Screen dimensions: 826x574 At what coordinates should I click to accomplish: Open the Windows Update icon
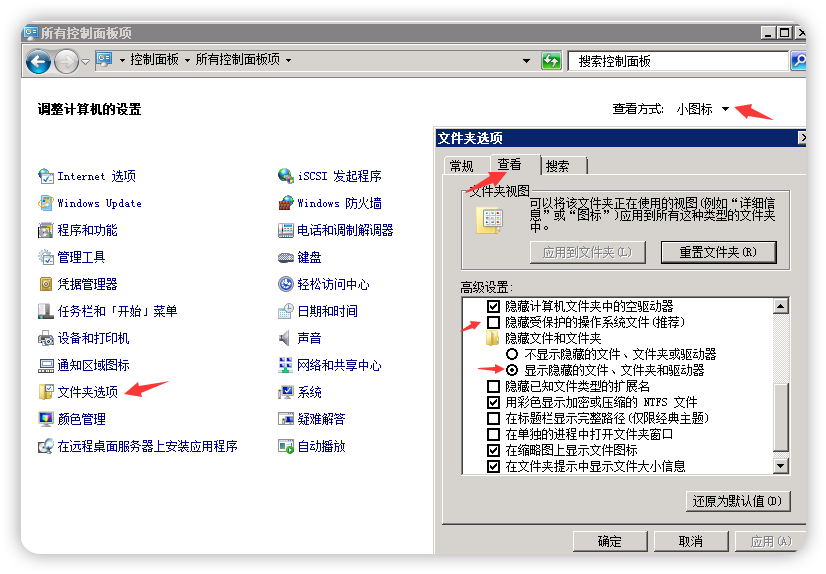[x=46, y=203]
